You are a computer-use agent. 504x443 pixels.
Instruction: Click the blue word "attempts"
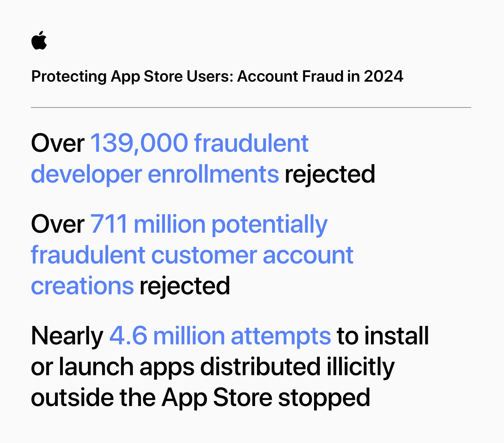pyautogui.click(x=281, y=336)
